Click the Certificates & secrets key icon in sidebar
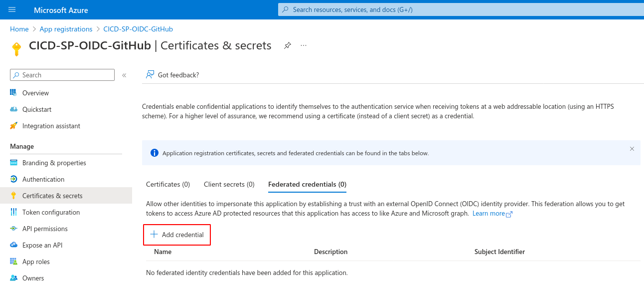Viewport: 644px width, 289px height. click(x=13, y=196)
